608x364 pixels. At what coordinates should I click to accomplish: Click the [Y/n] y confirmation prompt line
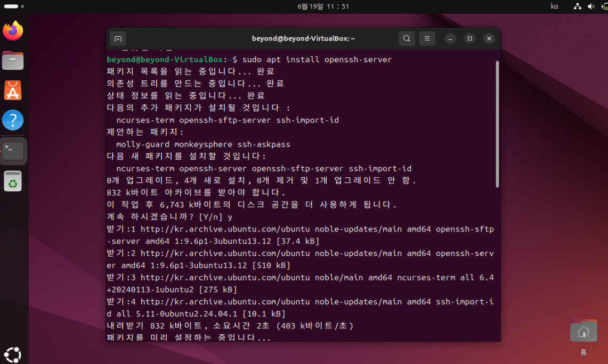(169, 217)
